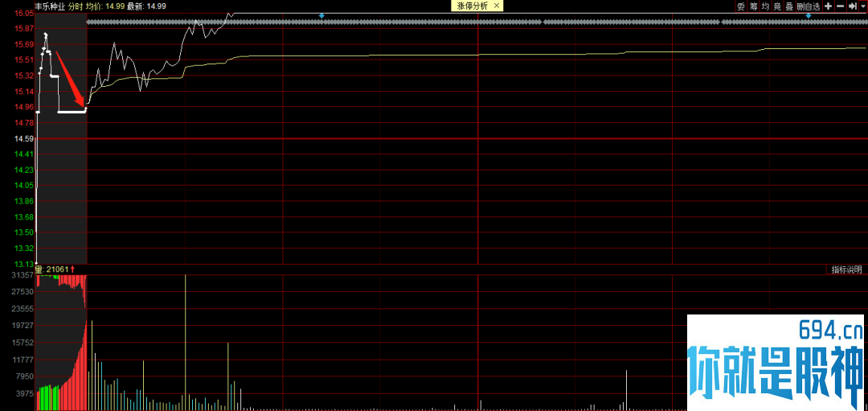The width and height of the screenshot is (868, 411).
Task: Click the 15.69 price axis label
Action: [x=26, y=44]
